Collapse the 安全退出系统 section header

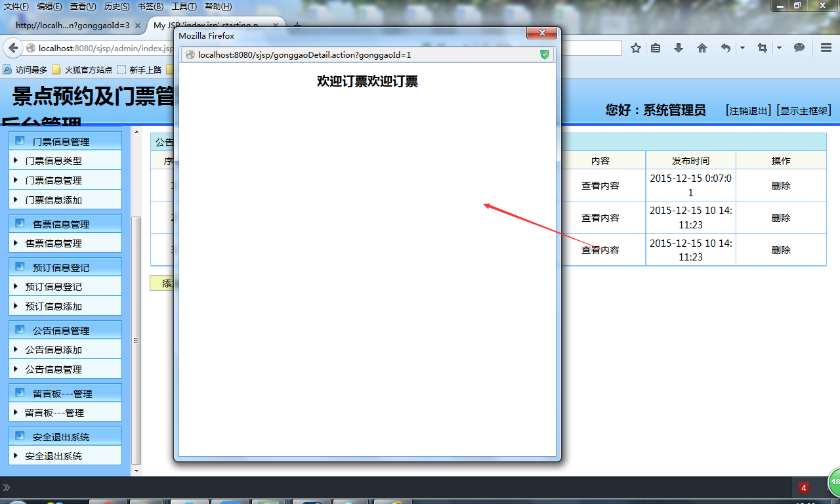pos(66,436)
